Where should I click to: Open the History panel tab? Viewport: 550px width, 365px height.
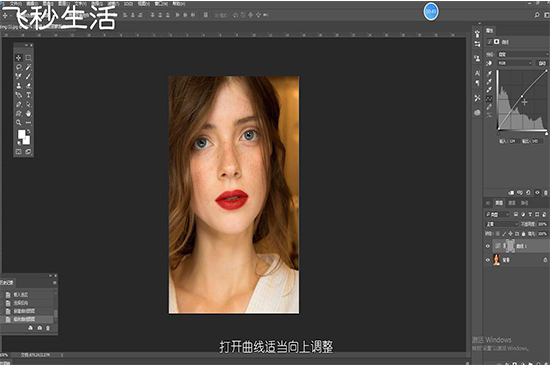[6, 283]
